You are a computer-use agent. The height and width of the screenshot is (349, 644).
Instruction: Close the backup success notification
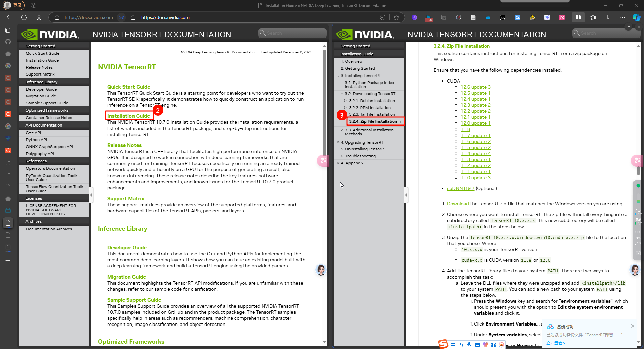coord(632,326)
